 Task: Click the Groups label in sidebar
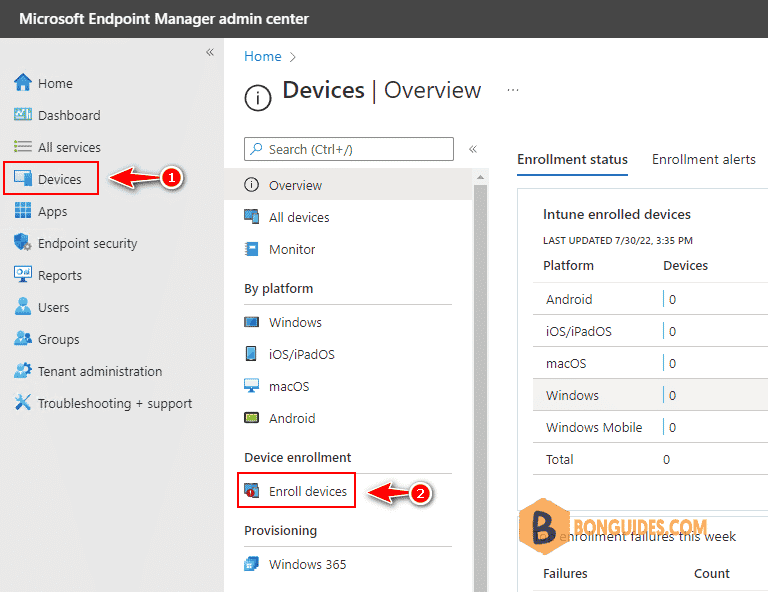coord(58,339)
